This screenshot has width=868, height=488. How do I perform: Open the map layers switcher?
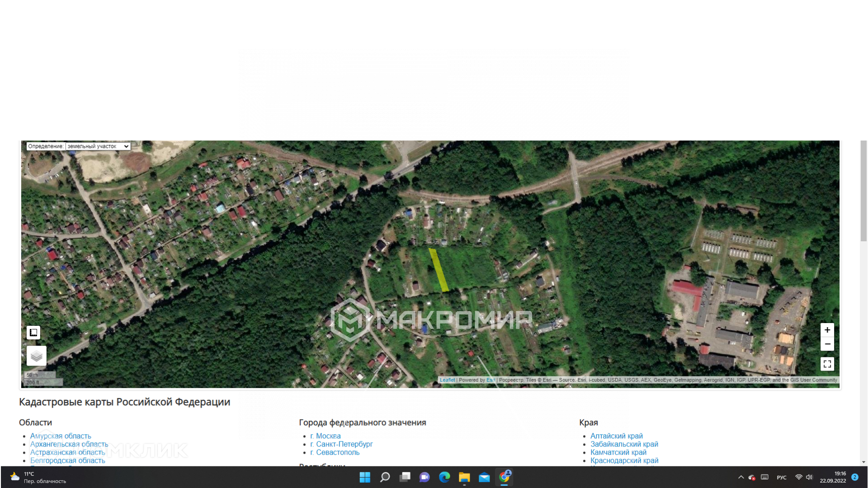click(x=37, y=356)
